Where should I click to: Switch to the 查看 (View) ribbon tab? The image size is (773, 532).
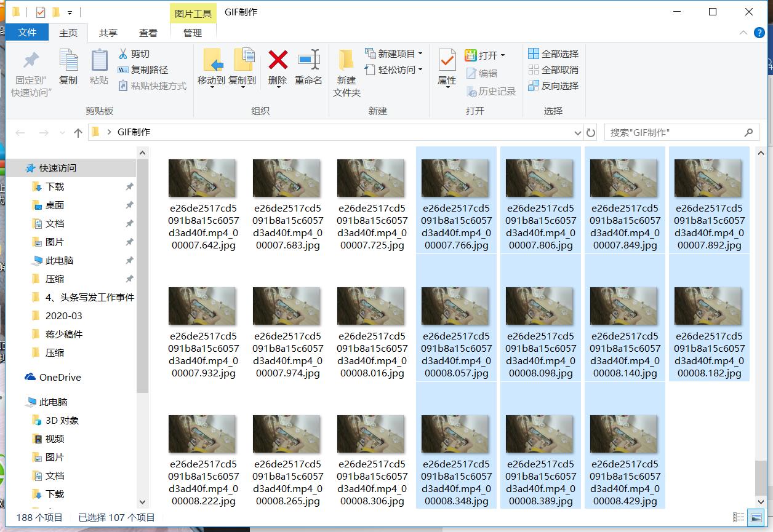(x=147, y=33)
